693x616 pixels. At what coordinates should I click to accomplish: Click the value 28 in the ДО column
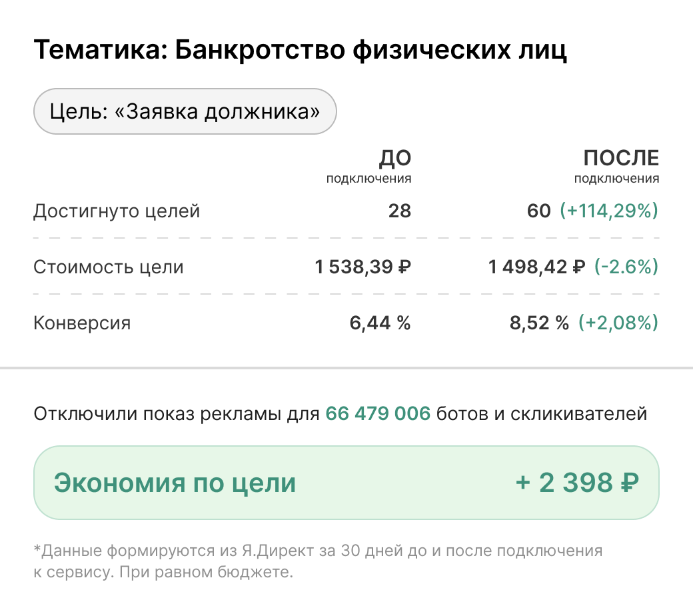400,212
